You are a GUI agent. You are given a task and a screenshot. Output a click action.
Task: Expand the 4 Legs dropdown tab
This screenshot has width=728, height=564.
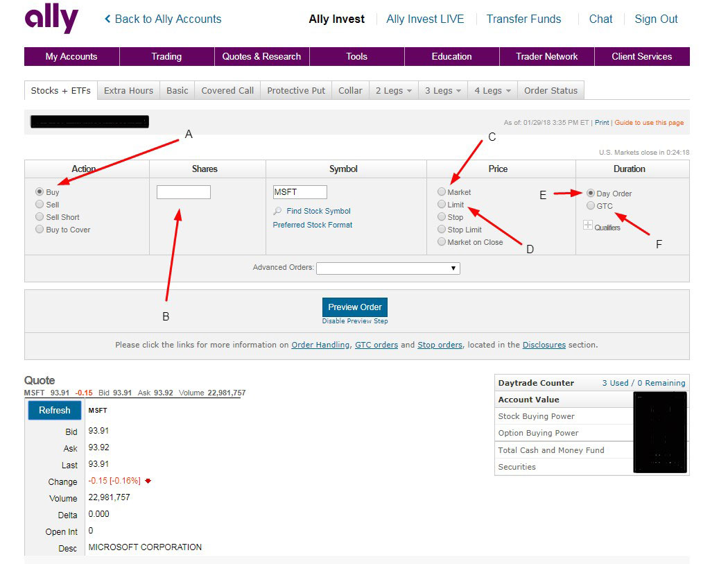[492, 90]
